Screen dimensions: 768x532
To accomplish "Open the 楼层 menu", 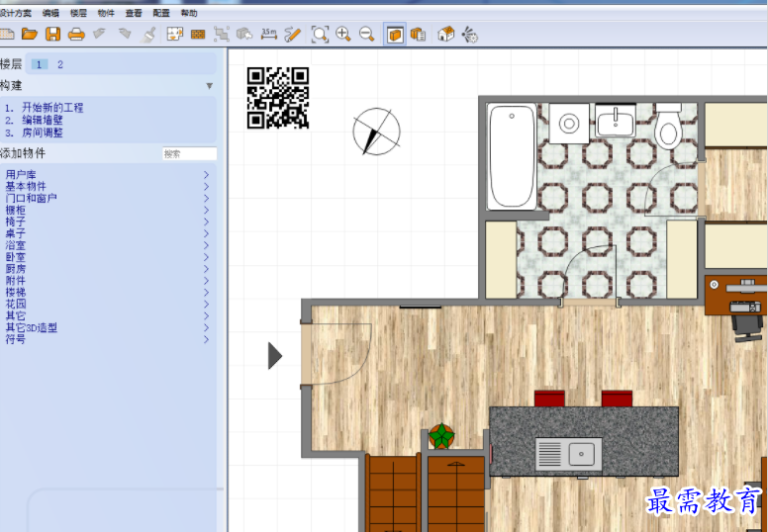I will pyautogui.click(x=78, y=13).
